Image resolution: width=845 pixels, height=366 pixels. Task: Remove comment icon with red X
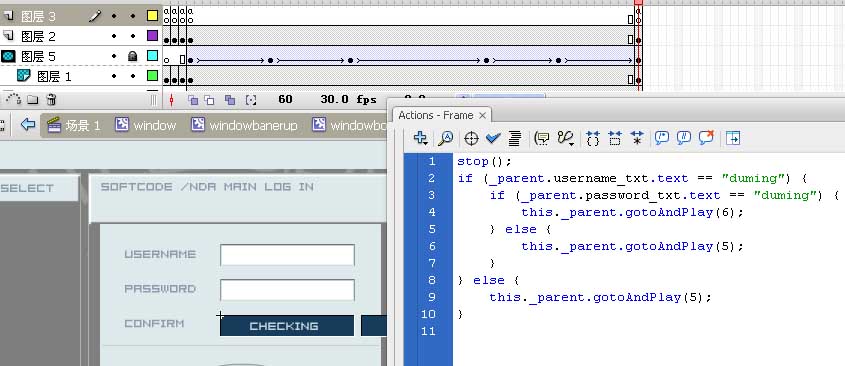[706, 138]
